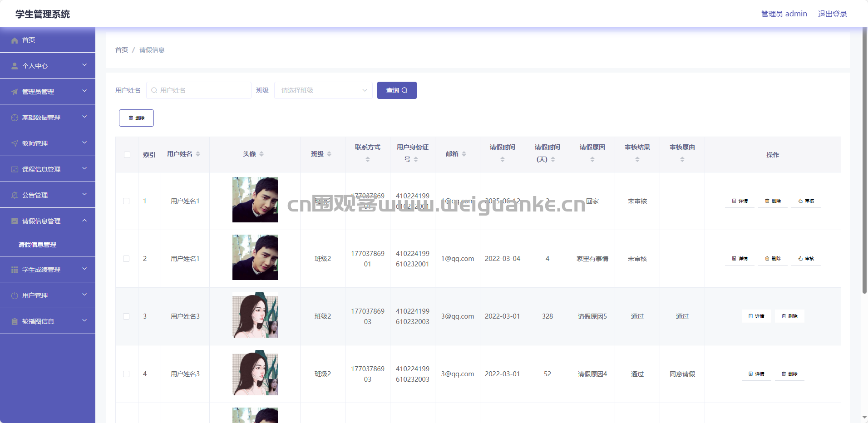This screenshot has height=423, width=868.
Task: Click 管理员 admin account label
Action: [784, 14]
